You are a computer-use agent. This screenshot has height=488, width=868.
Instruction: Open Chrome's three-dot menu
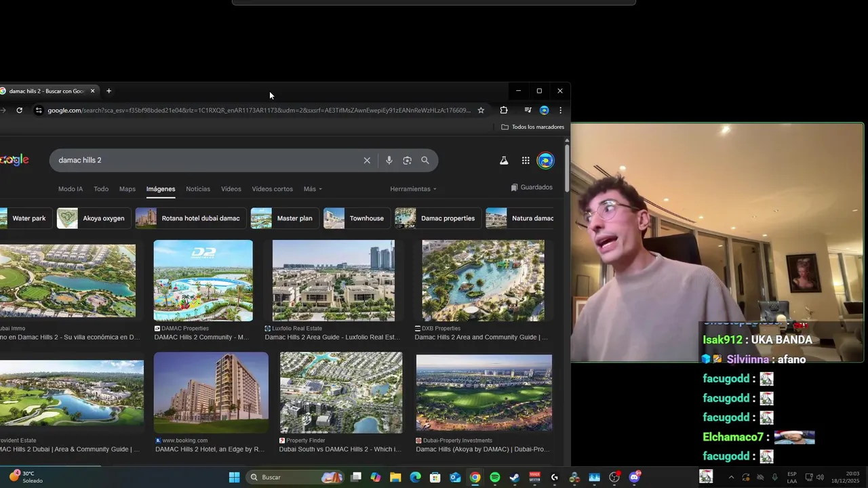[560, 110]
